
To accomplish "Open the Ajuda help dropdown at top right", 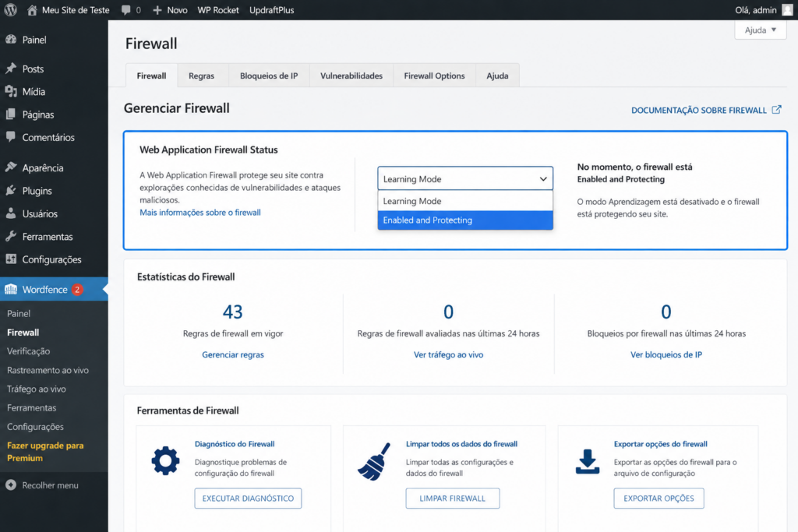I will click(761, 30).
